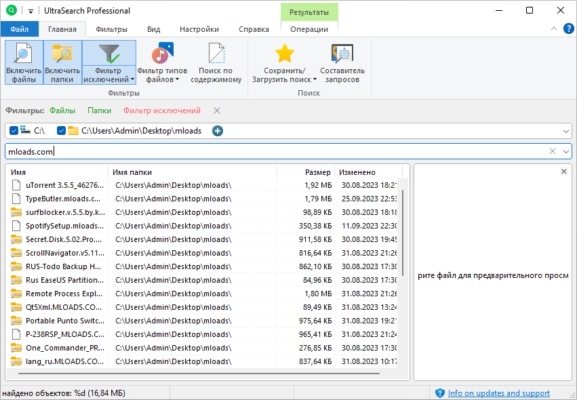Clear active filters with the X

217,110
